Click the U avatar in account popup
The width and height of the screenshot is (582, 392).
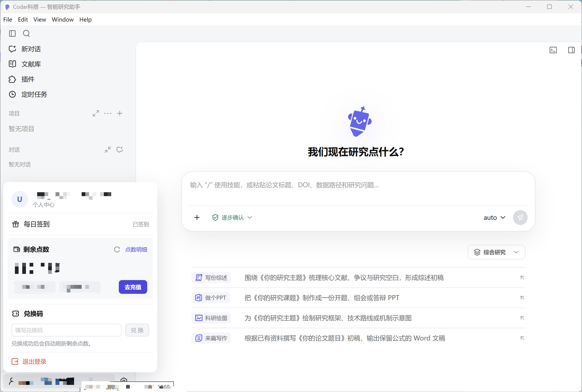click(x=19, y=199)
